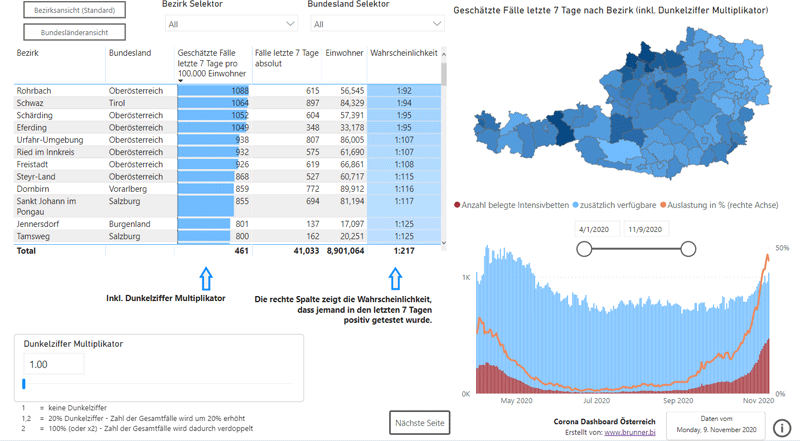Click table scrollbar down arrow
Screen dimensions: 800x441
coord(443,243)
